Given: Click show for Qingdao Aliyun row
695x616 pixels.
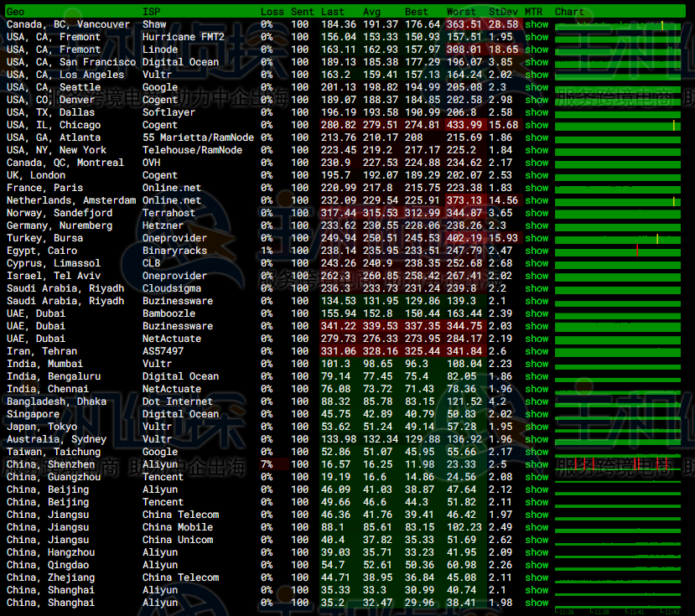Looking at the screenshot, I should (537, 565).
